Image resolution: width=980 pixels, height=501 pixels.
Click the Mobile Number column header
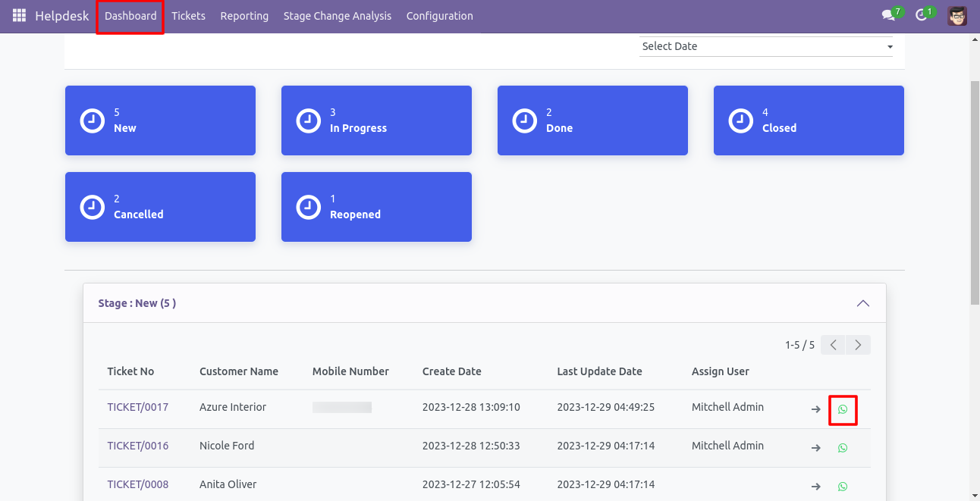(350, 371)
